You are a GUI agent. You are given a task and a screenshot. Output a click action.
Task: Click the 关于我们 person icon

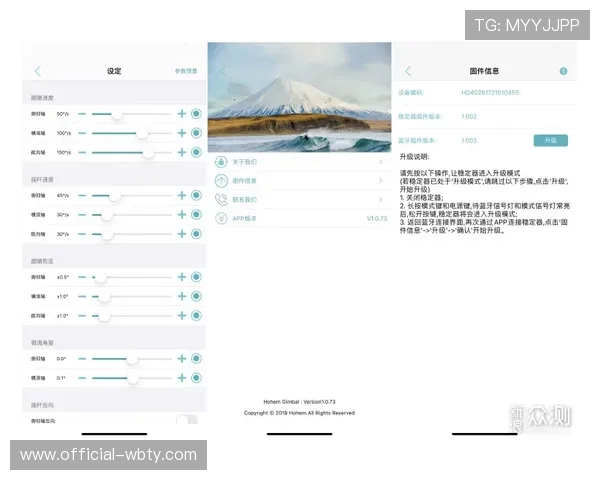221,162
